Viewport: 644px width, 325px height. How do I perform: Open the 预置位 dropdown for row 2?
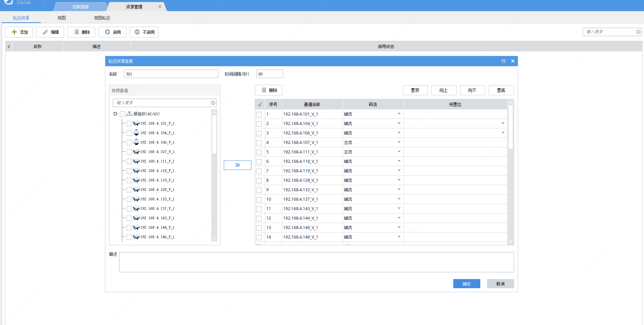pyautogui.click(x=503, y=123)
